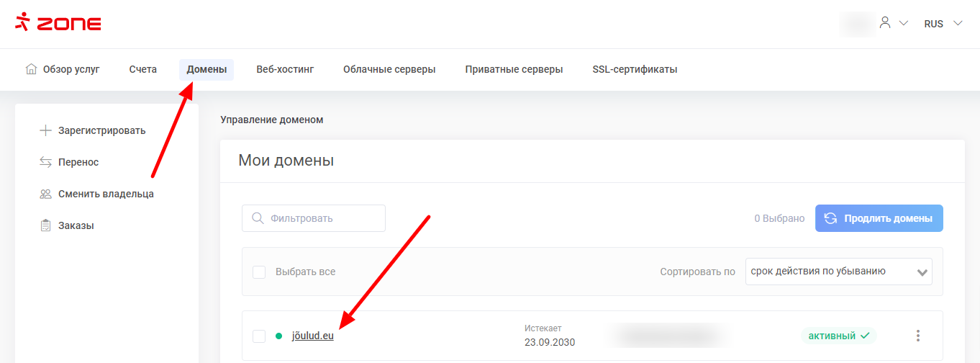Go to the Счета tab

143,69
